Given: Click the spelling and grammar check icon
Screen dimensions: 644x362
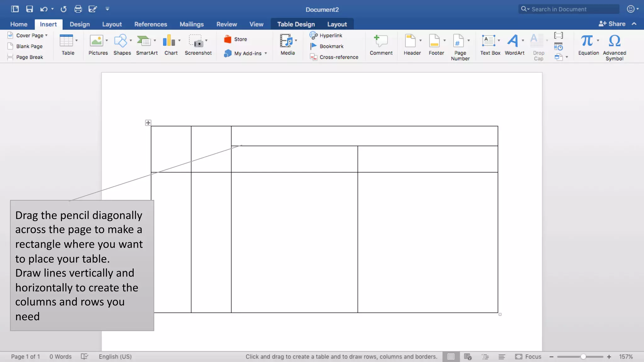Looking at the screenshot, I should pos(85,357).
